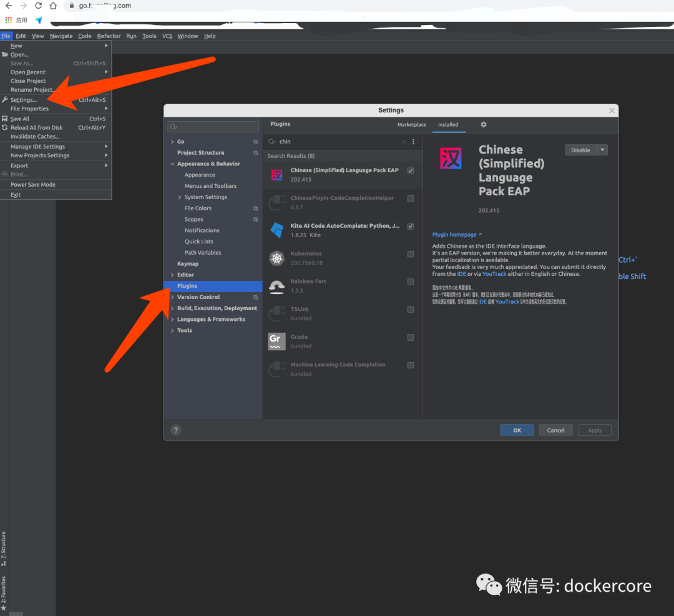This screenshot has height=616, width=674.
Task: Open the browser apps grid icon
Action: pos(8,20)
